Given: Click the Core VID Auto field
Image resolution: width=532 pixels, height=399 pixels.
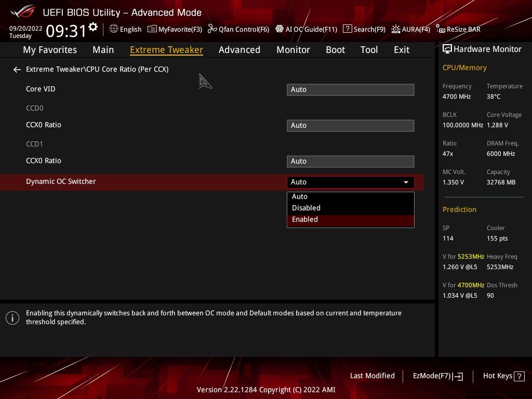Looking at the screenshot, I should click(351, 89).
